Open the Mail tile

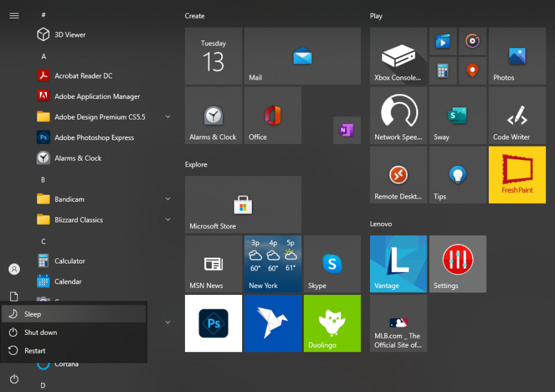302,56
